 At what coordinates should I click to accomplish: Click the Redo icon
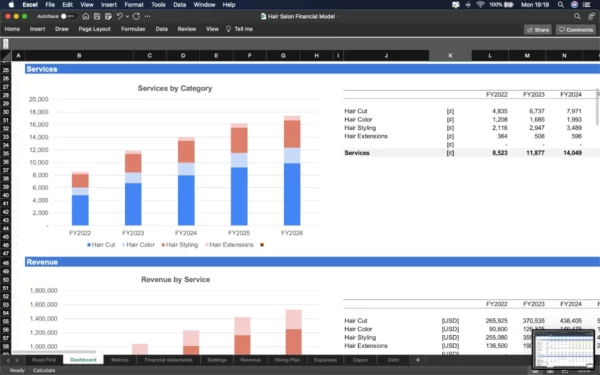coord(136,16)
